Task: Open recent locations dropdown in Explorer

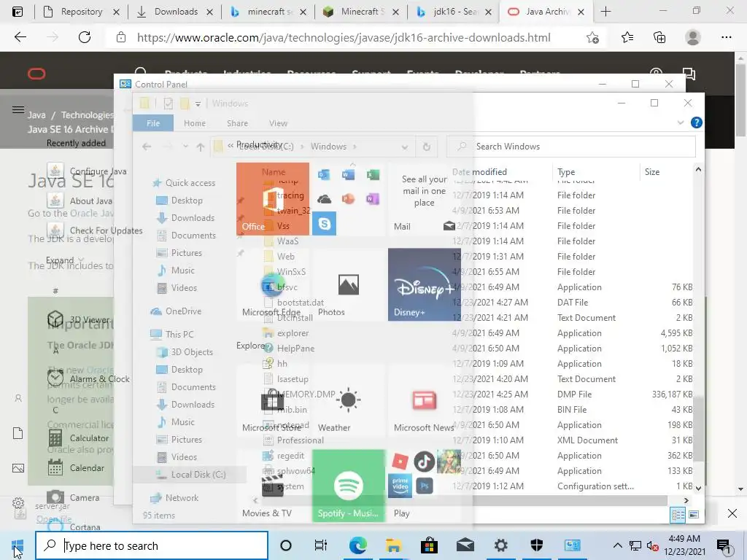Action: (x=185, y=147)
